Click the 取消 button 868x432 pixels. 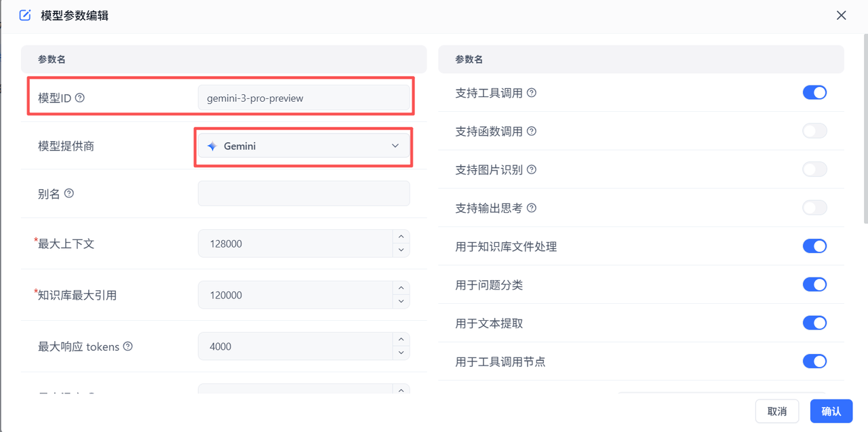click(x=776, y=411)
